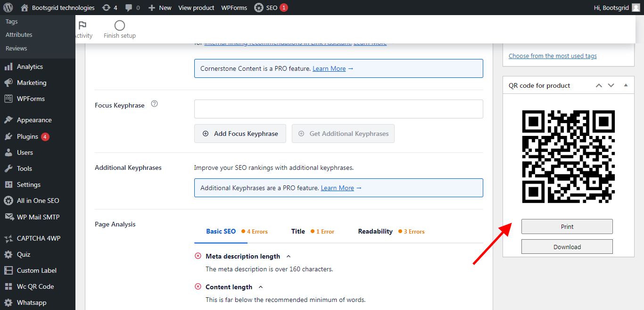This screenshot has width=644, height=310.
Task: Print the product QR code
Action: pos(567,226)
